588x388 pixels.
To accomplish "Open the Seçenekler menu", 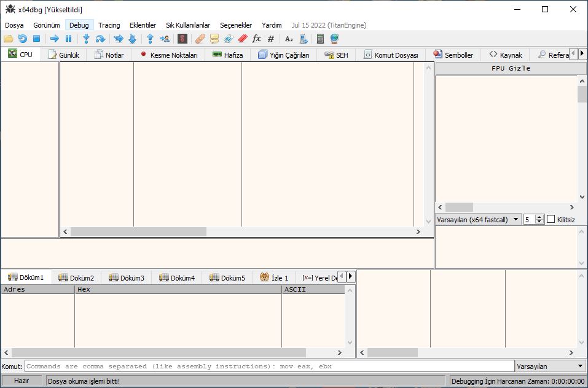I will (x=236, y=25).
